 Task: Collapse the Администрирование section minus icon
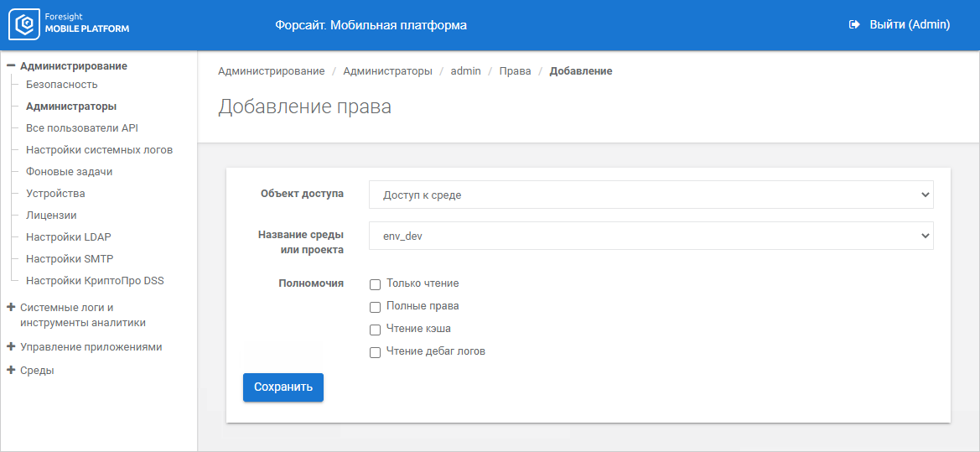tap(11, 65)
